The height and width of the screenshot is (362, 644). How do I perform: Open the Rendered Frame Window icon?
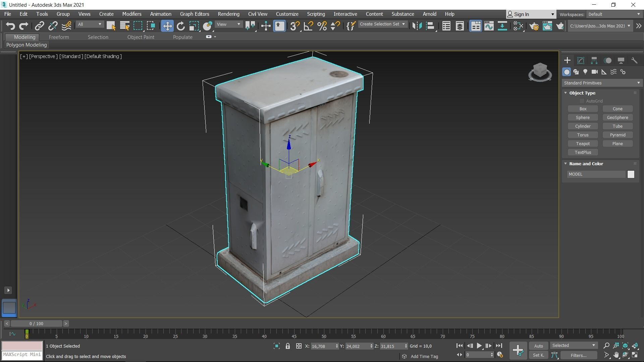pos(547,26)
